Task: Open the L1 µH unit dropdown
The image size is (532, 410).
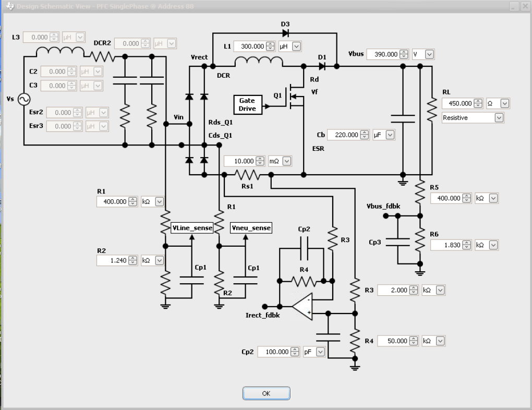Action: click(296, 46)
